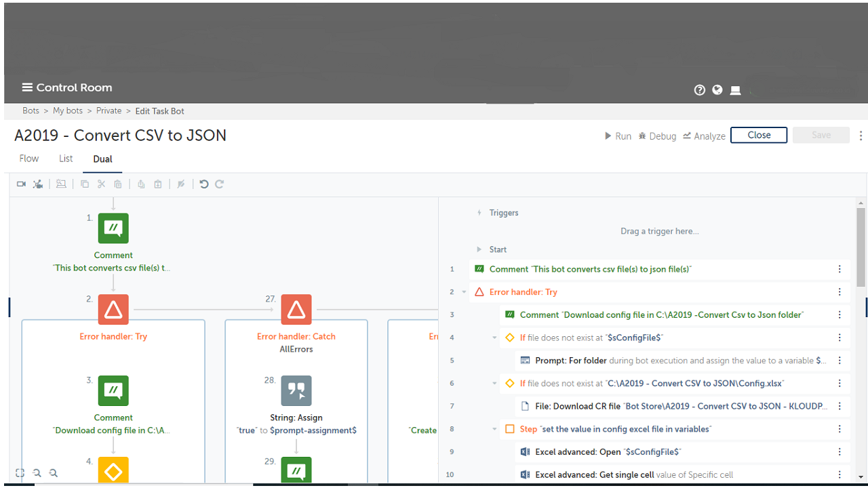Open the help question mark icon

pyautogui.click(x=700, y=90)
